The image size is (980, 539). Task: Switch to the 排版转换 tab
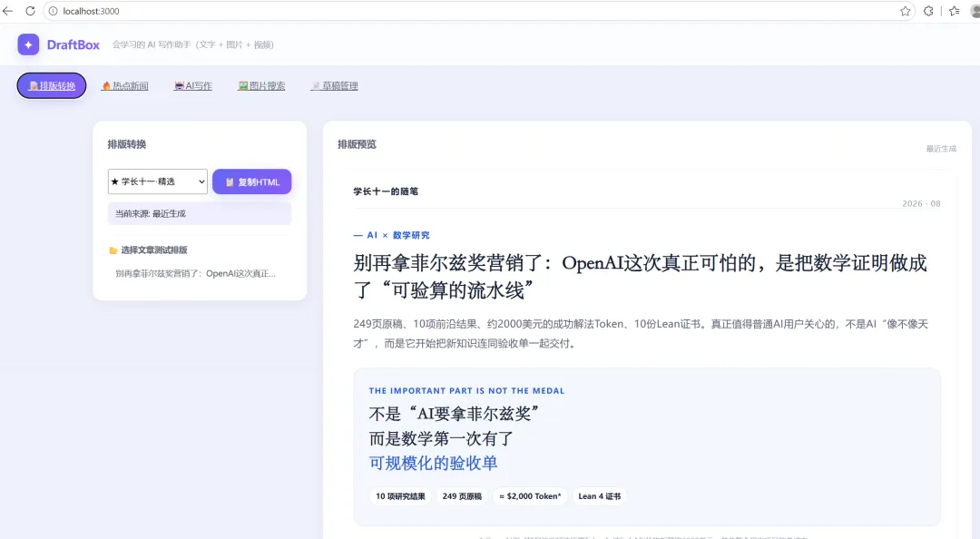[x=52, y=85]
